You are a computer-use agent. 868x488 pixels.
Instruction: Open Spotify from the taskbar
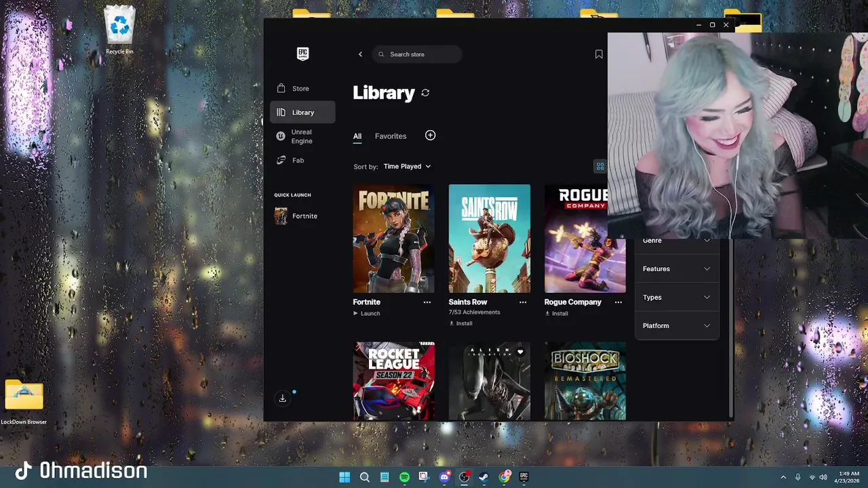point(404,477)
